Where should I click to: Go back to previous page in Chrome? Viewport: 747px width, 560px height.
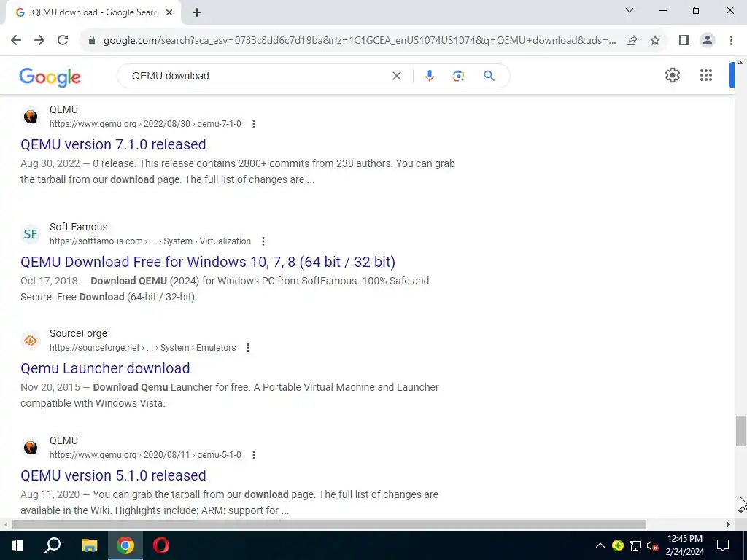[16, 41]
